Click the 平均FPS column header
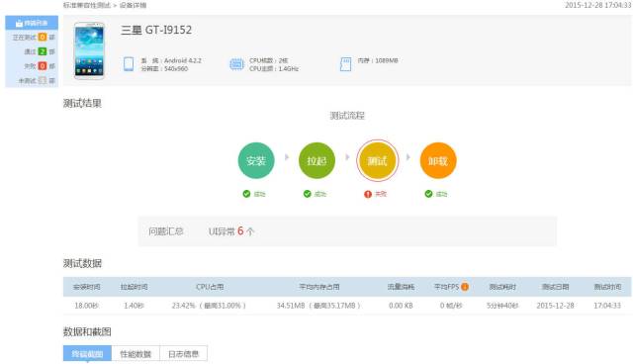This screenshot has width=633, height=364. [446, 287]
